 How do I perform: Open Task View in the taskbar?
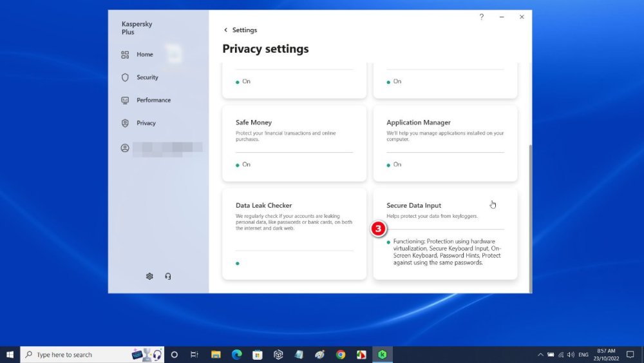194,355
